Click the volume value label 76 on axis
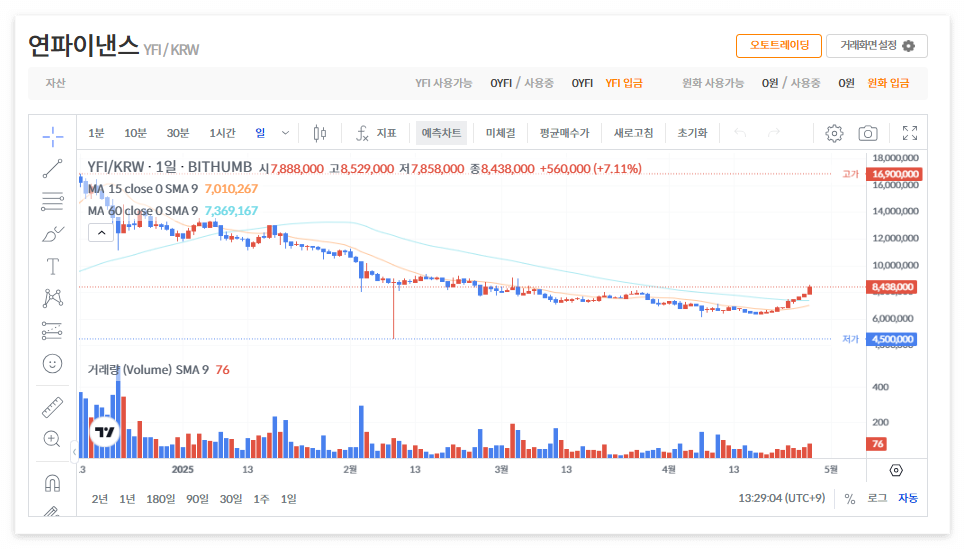The height and width of the screenshot is (549, 965). click(877, 444)
